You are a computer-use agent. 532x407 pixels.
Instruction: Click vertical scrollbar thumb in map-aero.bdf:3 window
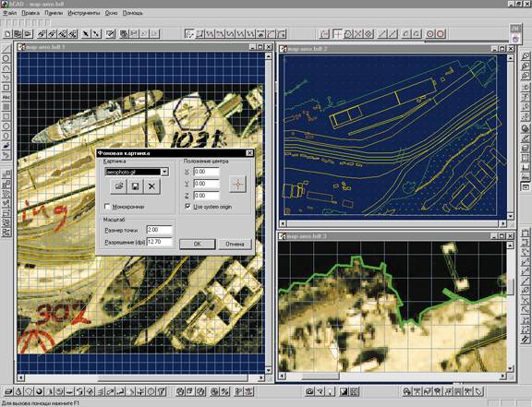click(511, 287)
